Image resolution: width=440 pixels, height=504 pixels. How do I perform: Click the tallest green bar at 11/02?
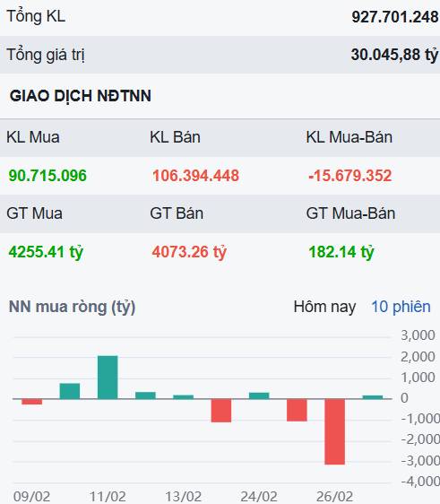click(x=108, y=378)
